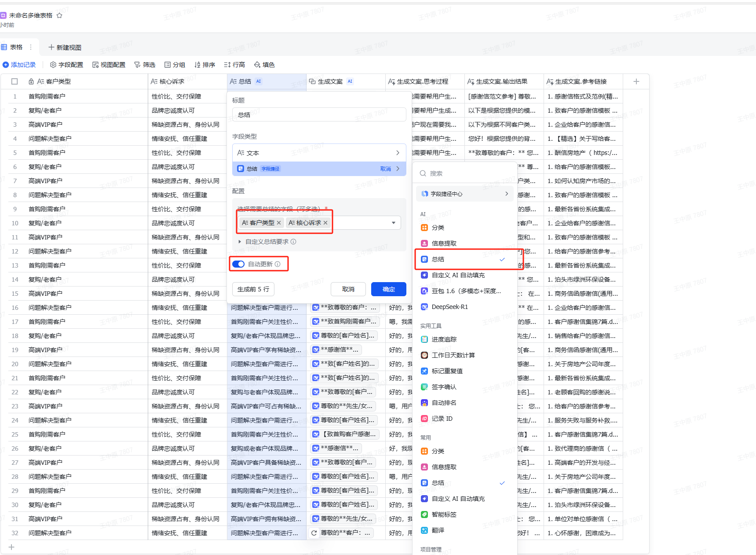Toggle the 自动更新 switch off
Viewport: 756px width, 555px height.
(238, 264)
